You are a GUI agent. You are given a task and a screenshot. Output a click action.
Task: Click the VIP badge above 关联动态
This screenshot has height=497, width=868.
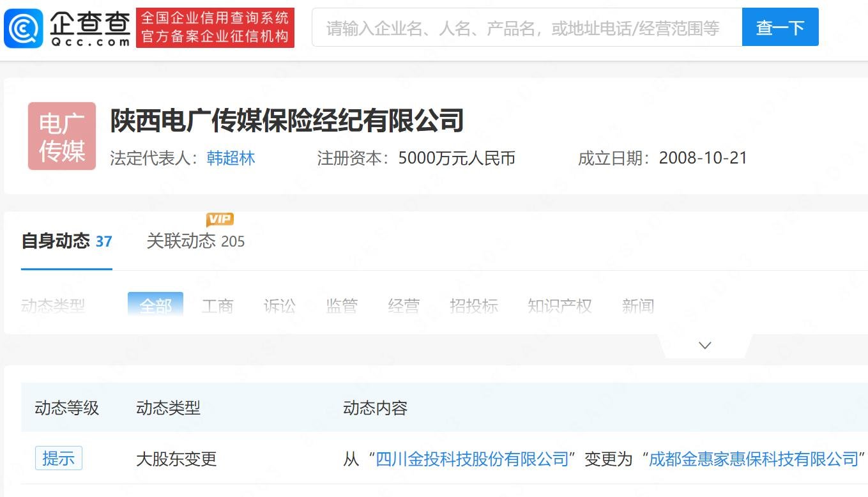(220, 220)
